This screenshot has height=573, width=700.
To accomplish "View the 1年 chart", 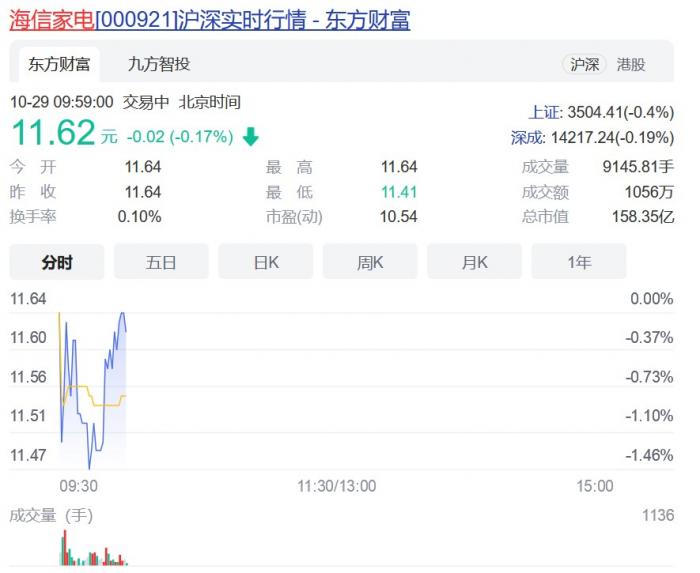I will [x=579, y=262].
